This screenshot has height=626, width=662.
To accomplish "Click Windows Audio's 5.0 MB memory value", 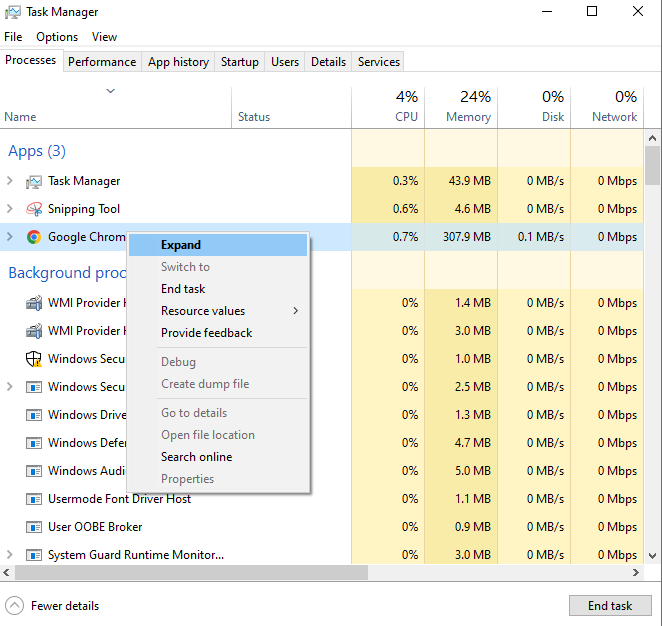I will [473, 471].
